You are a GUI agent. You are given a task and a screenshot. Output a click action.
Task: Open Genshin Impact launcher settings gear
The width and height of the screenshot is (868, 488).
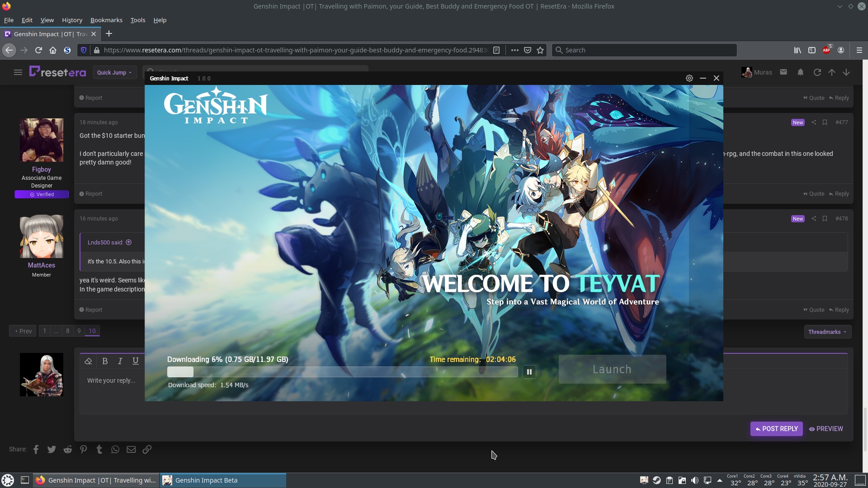tap(689, 78)
